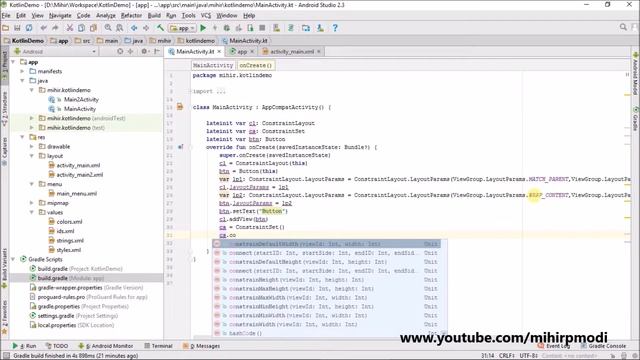
Task: Click the Synchronize toolbar icon
Action: pos(29,28)
